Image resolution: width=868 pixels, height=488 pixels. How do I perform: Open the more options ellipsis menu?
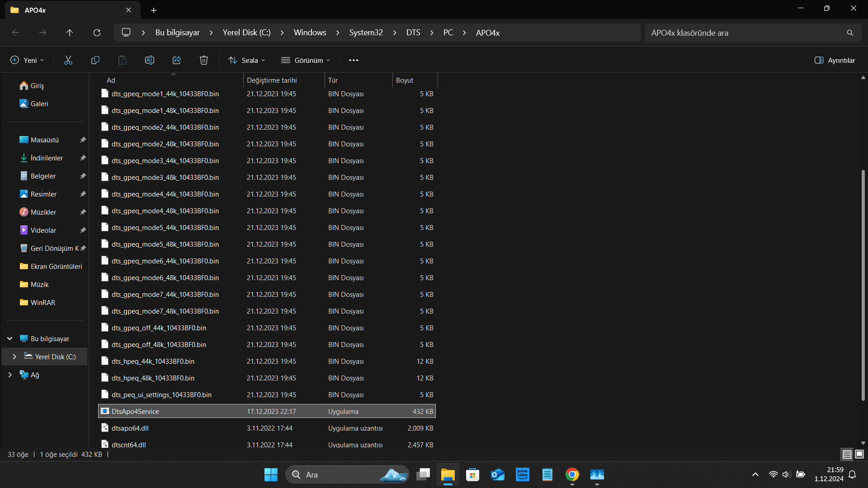[x=354, y=60]
